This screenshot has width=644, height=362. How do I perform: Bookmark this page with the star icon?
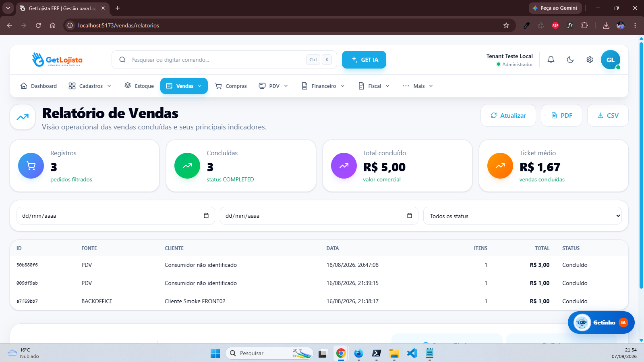(506, 25)
